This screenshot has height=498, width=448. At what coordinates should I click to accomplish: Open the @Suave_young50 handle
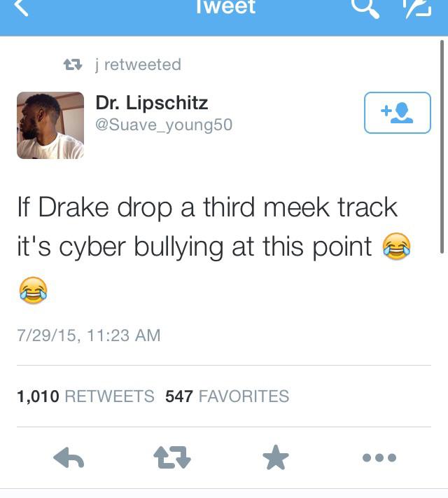pyautogui.click(x=164, y=125)
